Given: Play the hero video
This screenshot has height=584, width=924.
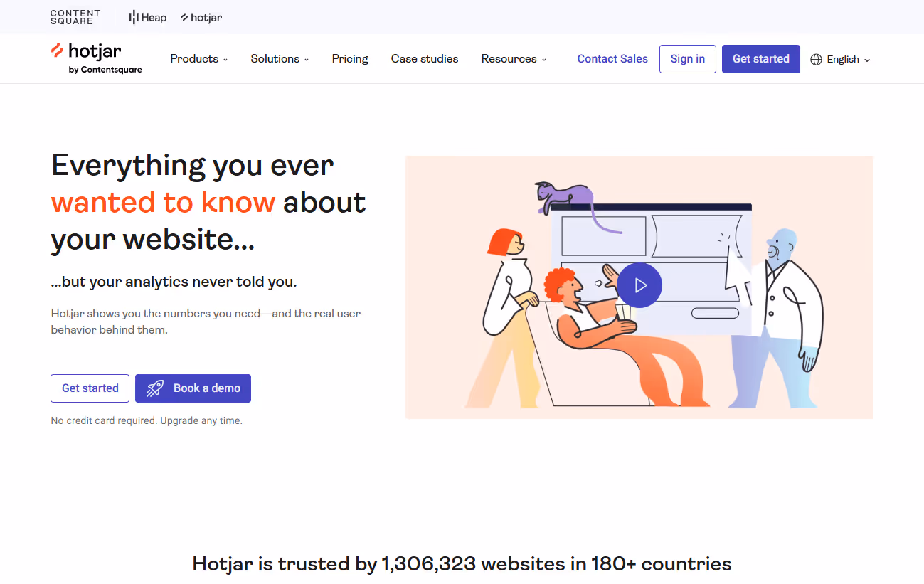Looking at the screenshot, I should [639, 285].
